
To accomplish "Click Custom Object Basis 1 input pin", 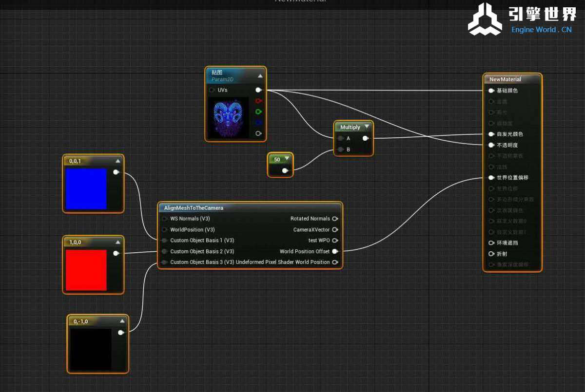I will click(164, 241).
